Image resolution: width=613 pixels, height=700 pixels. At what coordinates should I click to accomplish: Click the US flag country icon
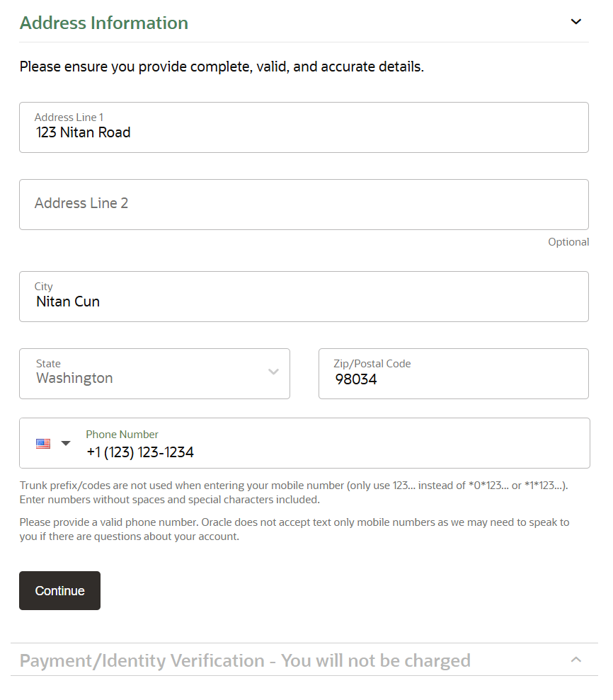click(x=43, y=444)
